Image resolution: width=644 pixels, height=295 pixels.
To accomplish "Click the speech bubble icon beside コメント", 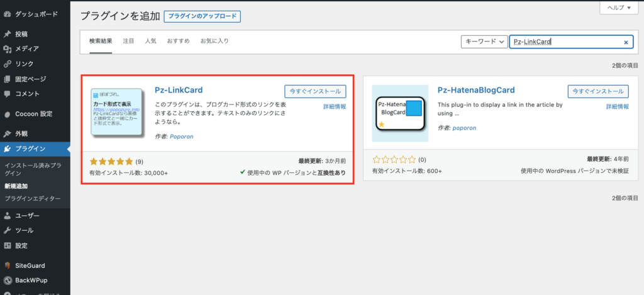I will pos(7,94).
